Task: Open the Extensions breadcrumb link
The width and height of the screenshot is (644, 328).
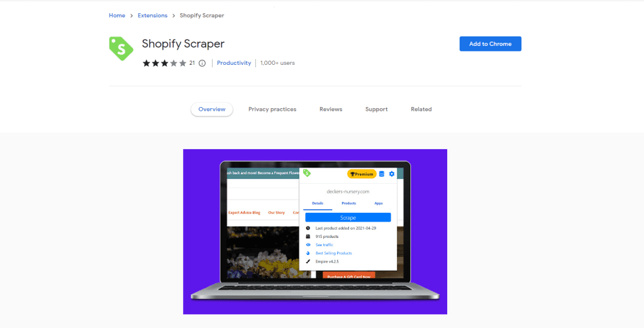Action: click(x=152, y=16)
